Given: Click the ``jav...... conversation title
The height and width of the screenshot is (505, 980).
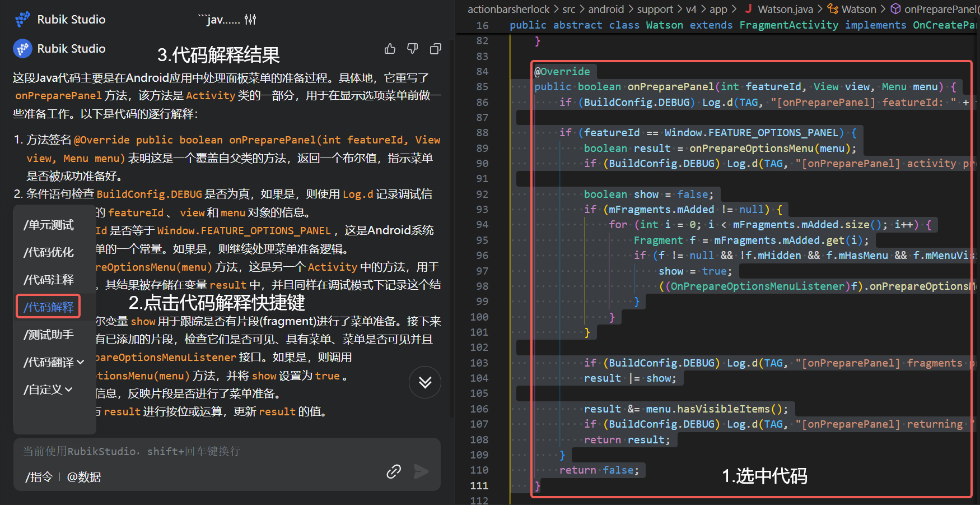Looking at the screenshot, I should click(x=219, y=20).
